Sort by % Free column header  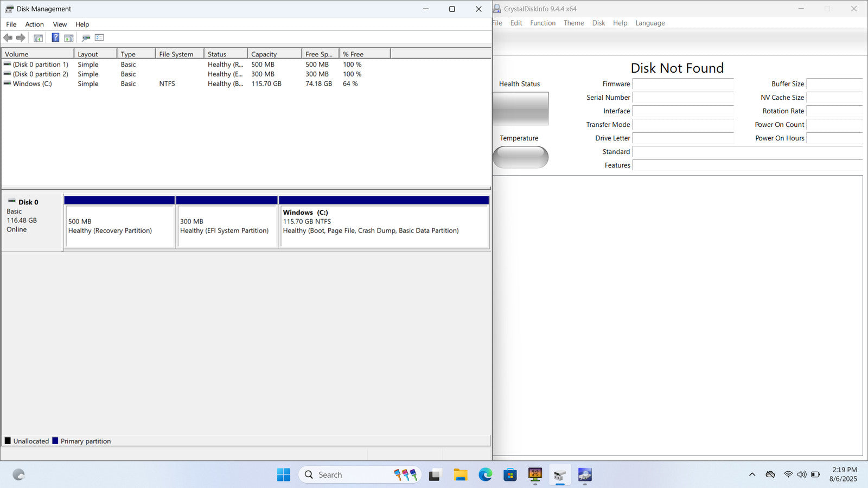tap(365, 54)
